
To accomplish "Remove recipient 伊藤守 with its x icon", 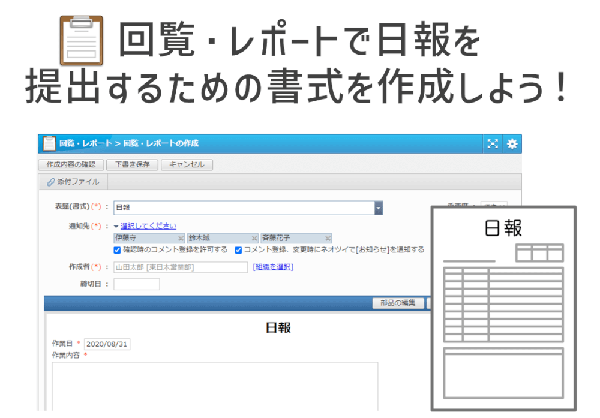I will (181, 238).
